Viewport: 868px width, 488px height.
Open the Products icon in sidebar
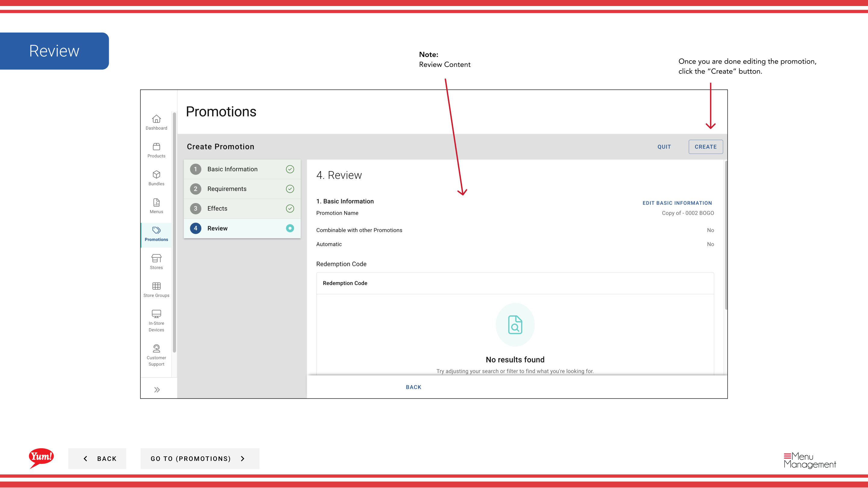156,146
